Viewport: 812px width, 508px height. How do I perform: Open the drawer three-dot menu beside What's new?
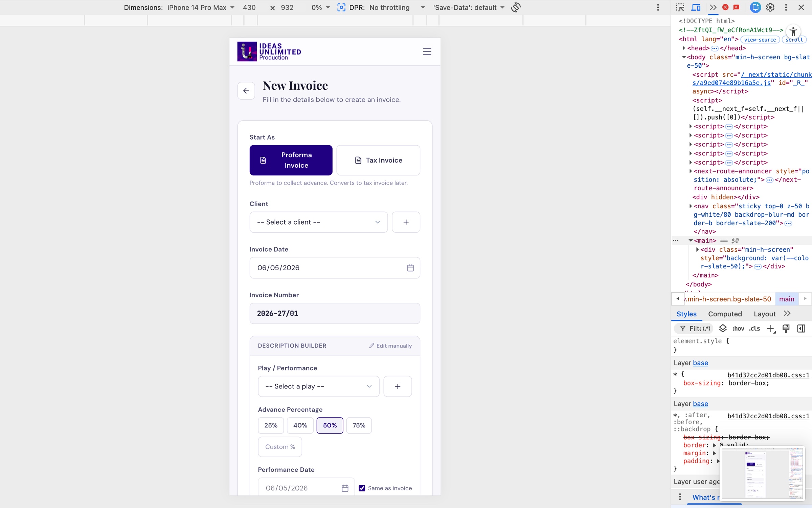(x=680, y=497)
